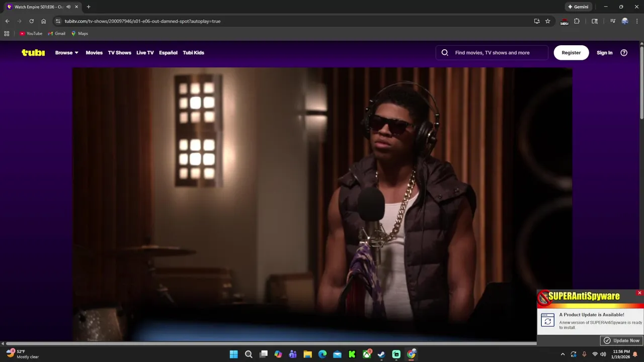Open the weather widget showing 52°F
Viewport: 644px width, 362px height.
pyautogui.click(x=23, y=354)
